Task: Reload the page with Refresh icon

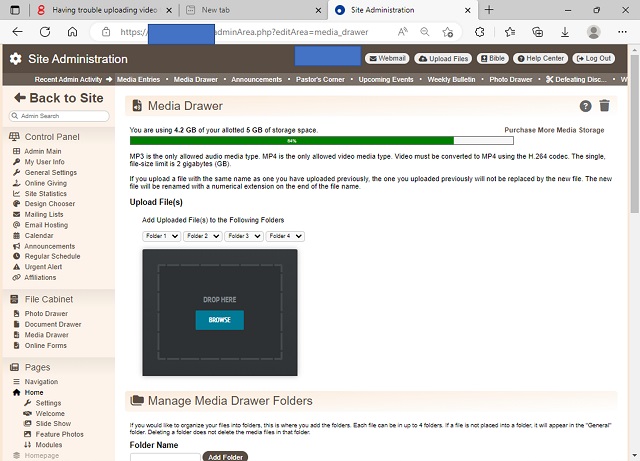Action: coord(45,32)
